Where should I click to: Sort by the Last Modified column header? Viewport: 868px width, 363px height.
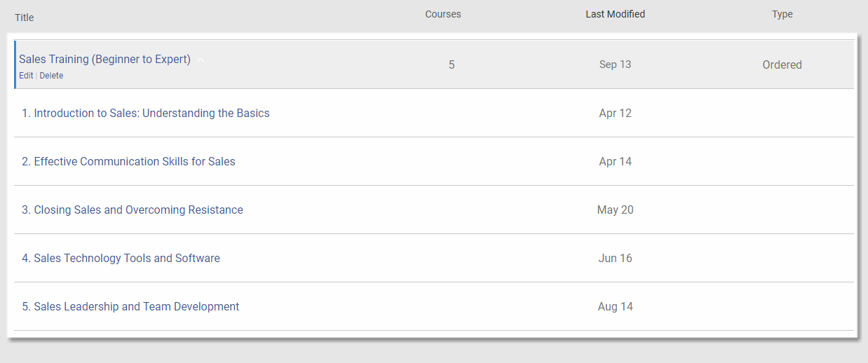616,14
